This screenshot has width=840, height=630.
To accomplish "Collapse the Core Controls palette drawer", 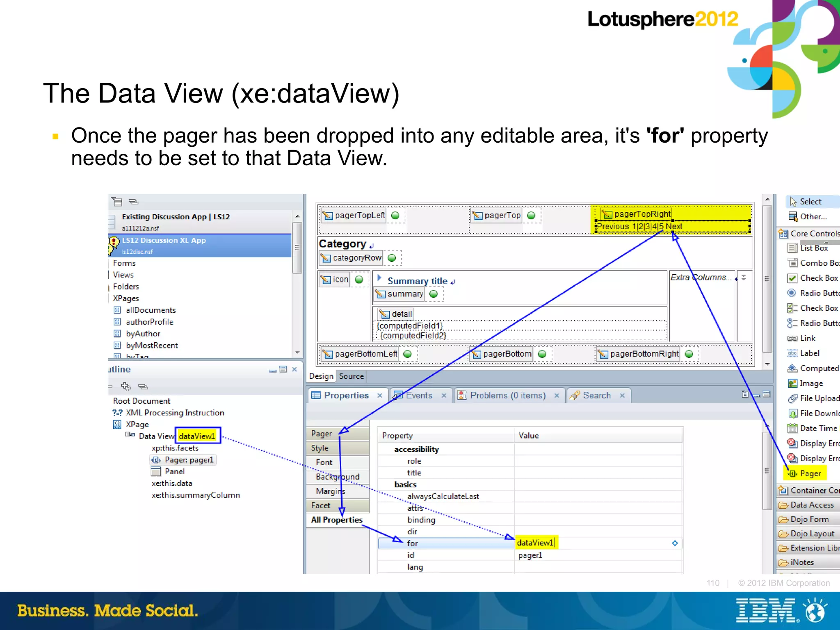I will [x=809, y=234].
